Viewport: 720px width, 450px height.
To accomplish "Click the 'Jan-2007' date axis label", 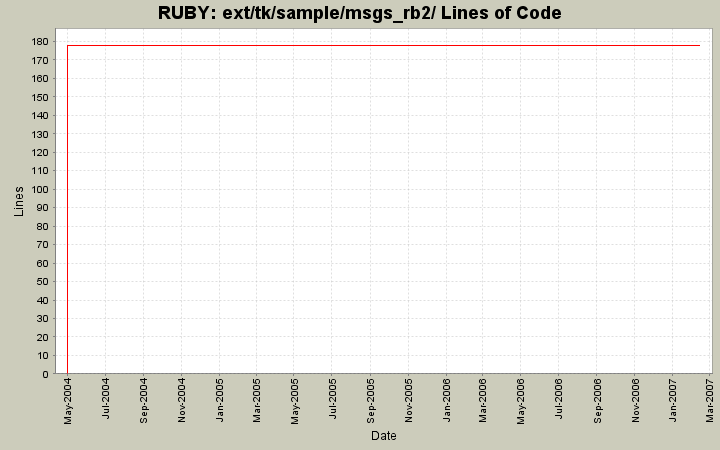I will click(x=672, y=400).
